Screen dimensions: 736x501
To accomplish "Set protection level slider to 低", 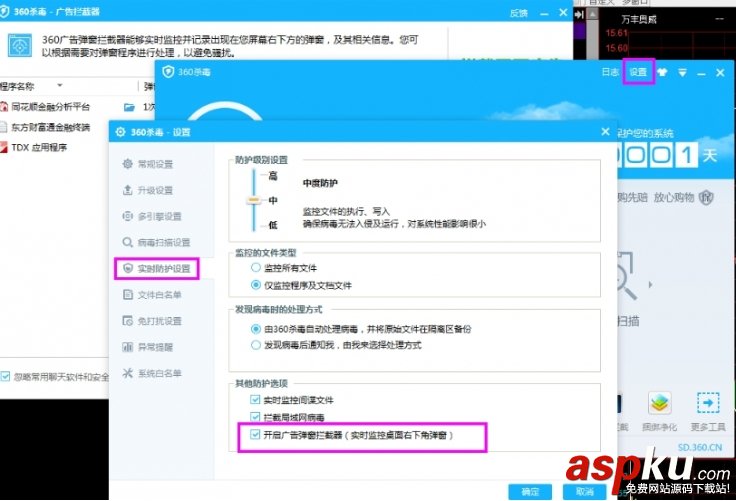I will pos(272,225).
